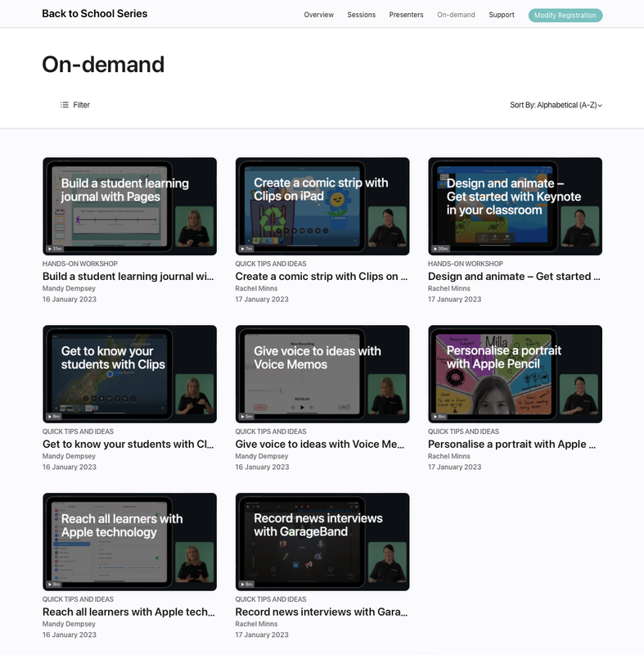
Task: Select the On-demand navigation item
Action: click(x=456, y=15)
